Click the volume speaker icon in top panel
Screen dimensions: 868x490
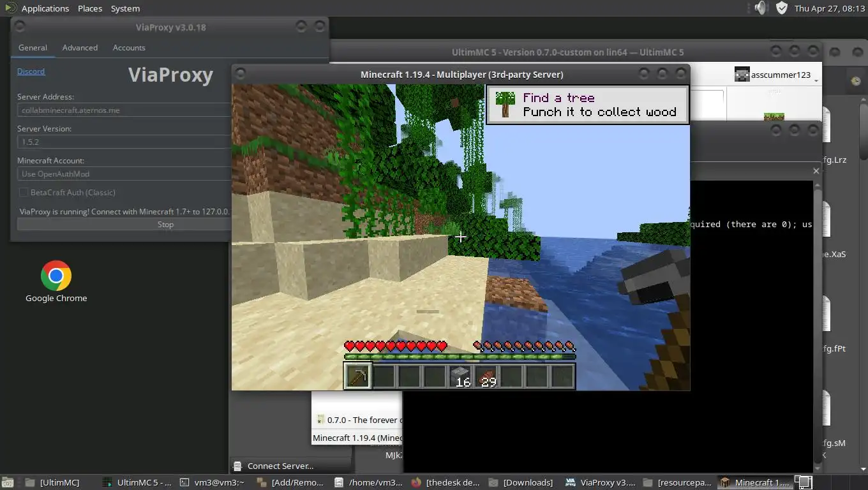(760, 8)
